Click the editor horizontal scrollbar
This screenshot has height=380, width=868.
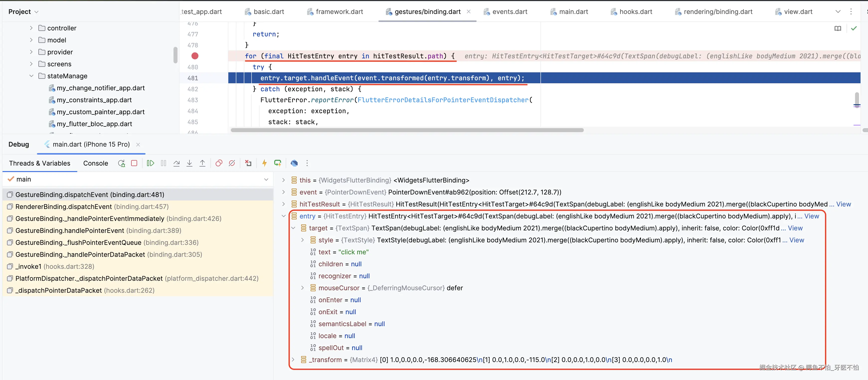click(407, 130)
